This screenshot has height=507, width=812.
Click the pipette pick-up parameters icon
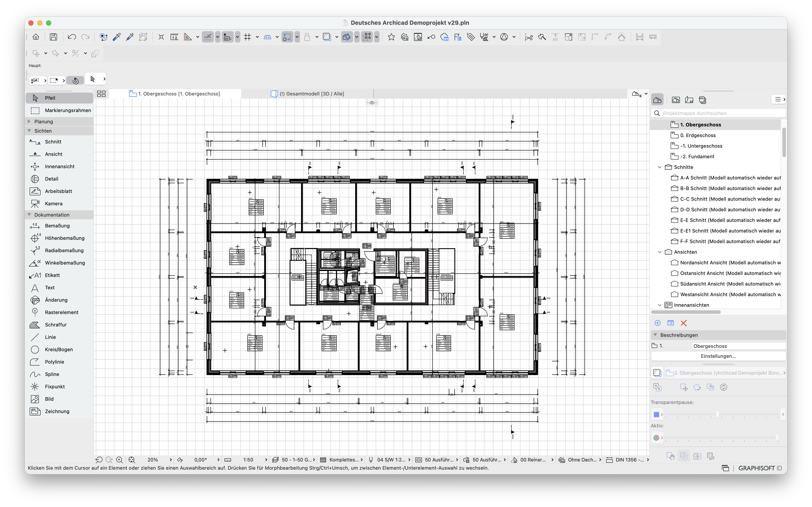[117, 37]
